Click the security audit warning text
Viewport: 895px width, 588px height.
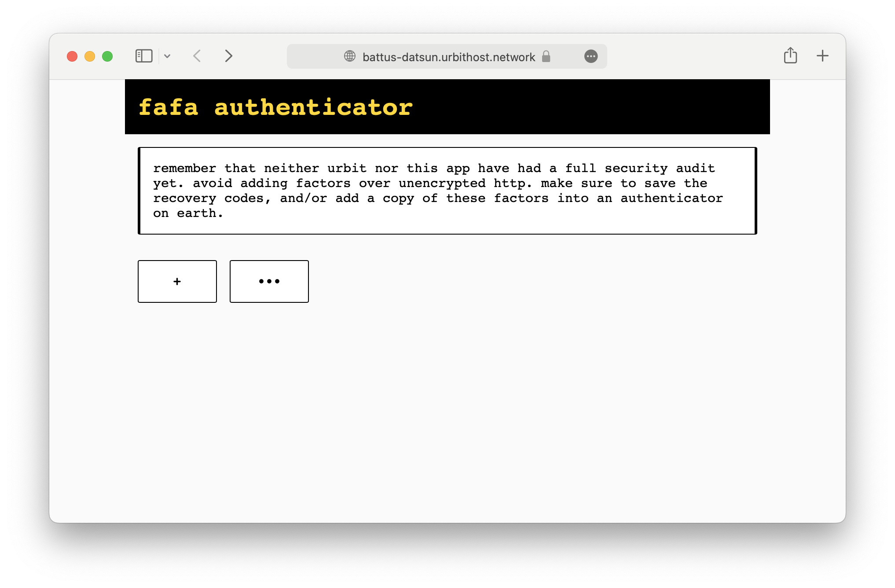pyautogui.click(x=438, y=191)
